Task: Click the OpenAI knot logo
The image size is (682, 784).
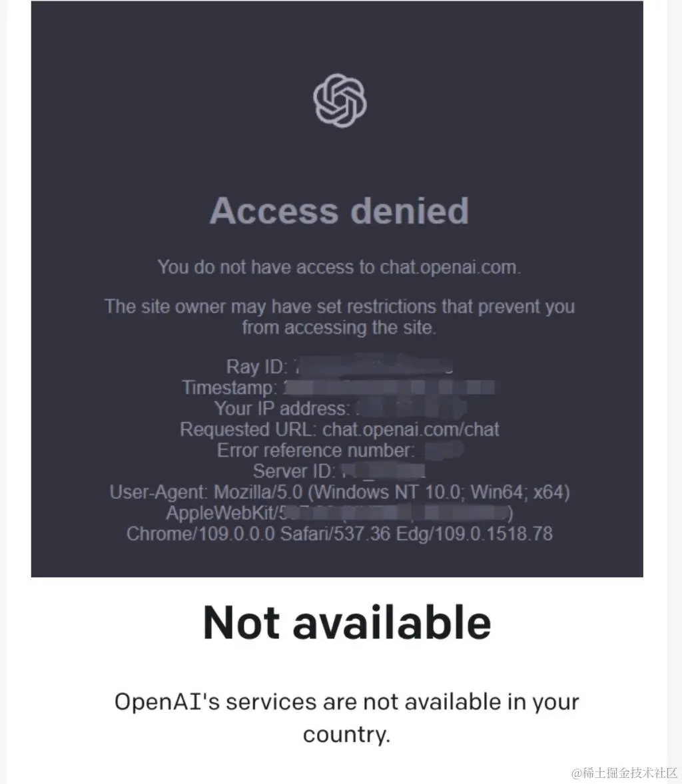Action: click(x=340, y=100)
